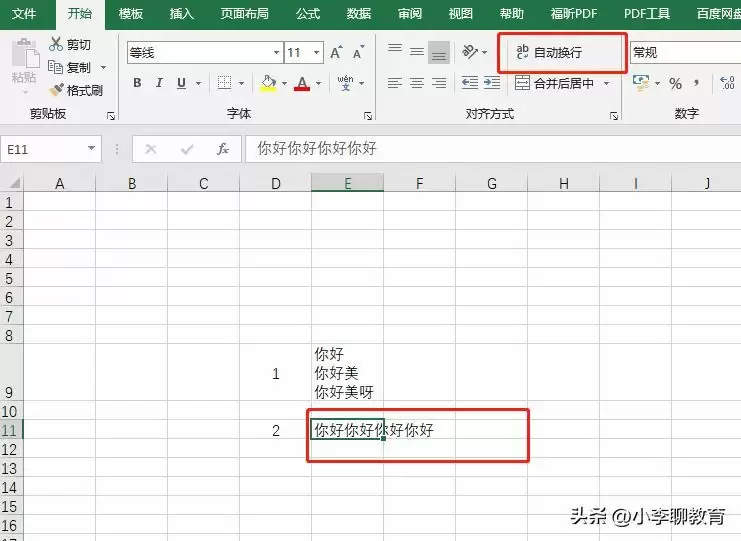Open the 文件 File tab
Screen dimensions: 741x541
click(24, 13)
